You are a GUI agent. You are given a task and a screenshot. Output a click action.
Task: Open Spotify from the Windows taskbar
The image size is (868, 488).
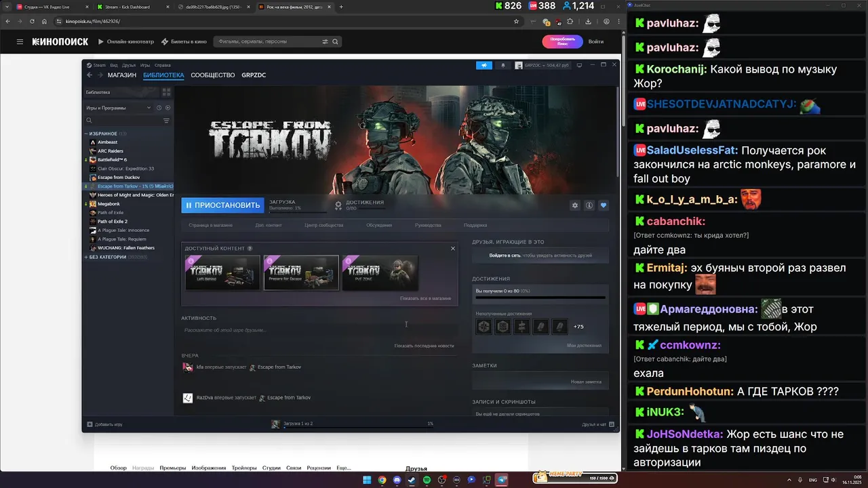[x=427, y=480]
